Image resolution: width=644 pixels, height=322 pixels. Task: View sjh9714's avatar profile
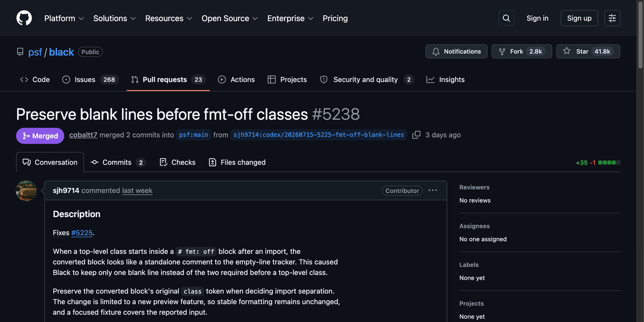click(x=26, y=191)
